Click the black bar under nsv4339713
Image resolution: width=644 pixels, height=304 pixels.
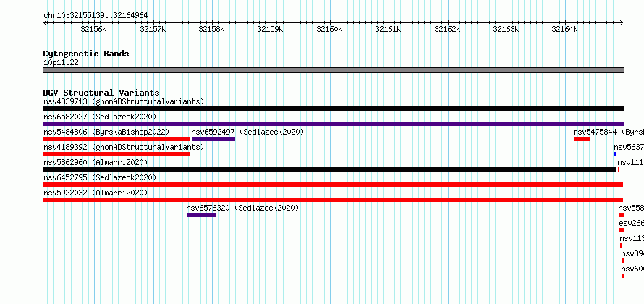tap(334, 109)
